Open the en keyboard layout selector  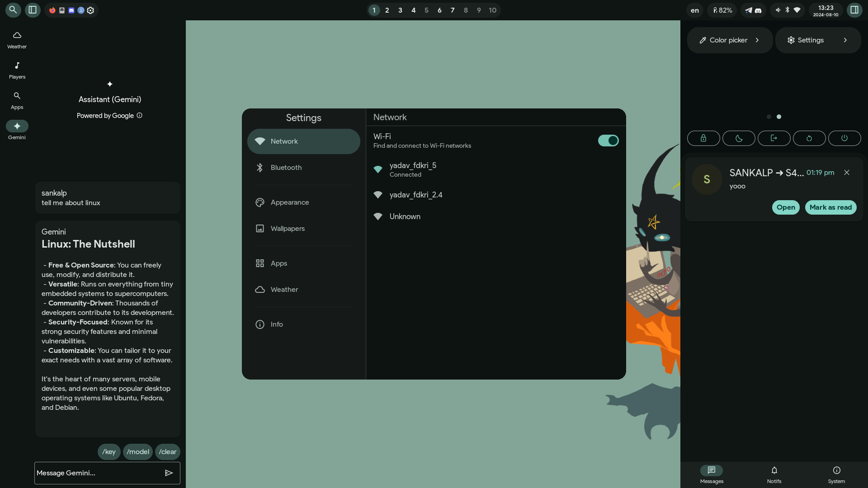click(x=695, y=10)
